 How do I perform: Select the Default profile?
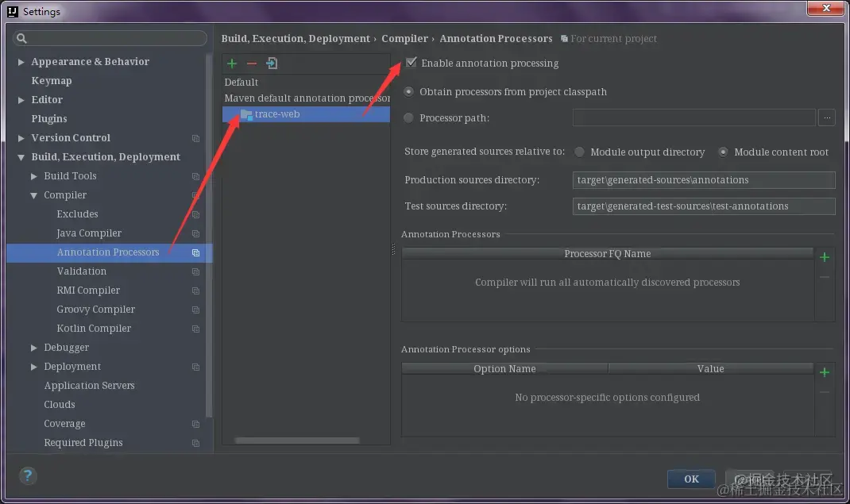tap(241, 83)
